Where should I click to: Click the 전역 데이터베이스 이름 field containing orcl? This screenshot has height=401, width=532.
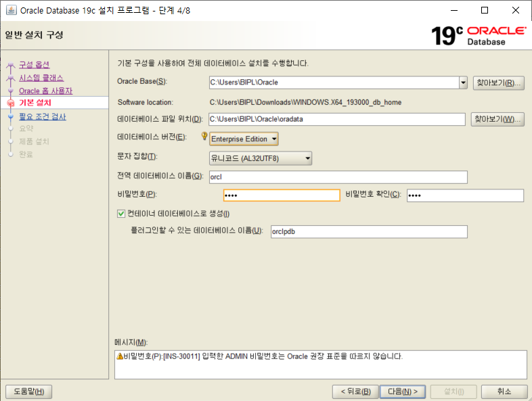click(338, 177)
